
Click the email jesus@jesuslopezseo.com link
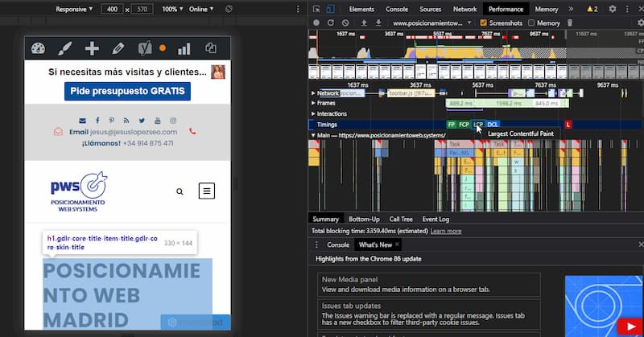coord(134,132)
